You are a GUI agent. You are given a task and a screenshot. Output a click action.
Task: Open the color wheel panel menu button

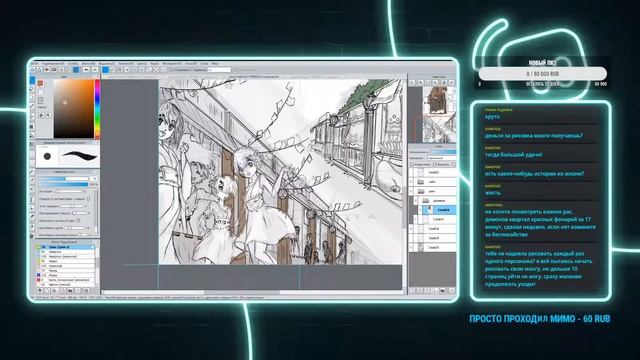pos(98,77)
